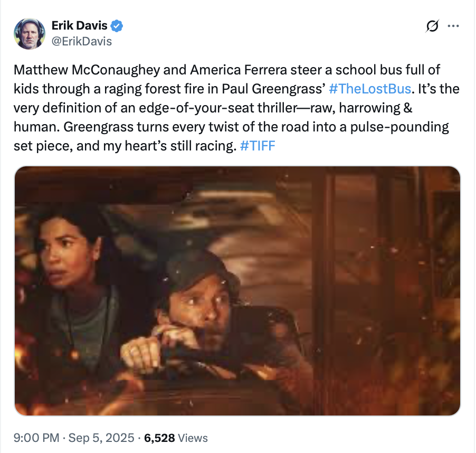Viewport: 476px width, 453px height.
Task: Click the Sep 5, 2025 date
Action: click(x=101, y=438)
